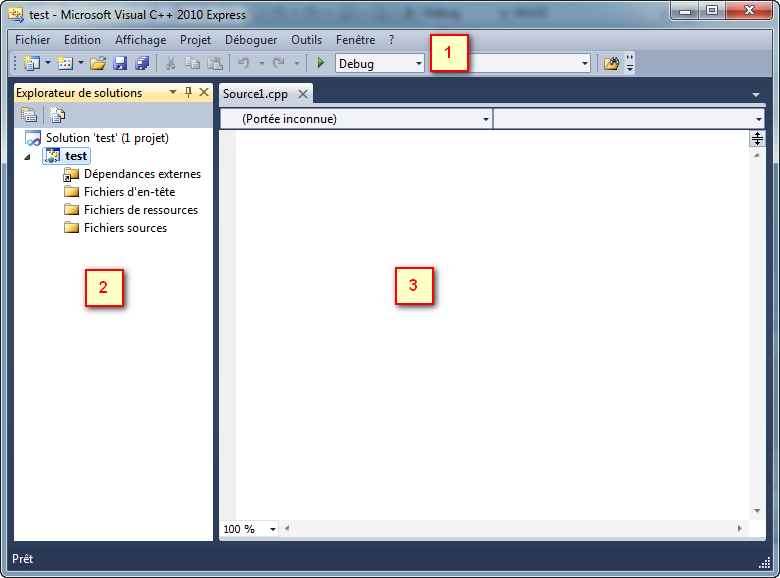Open the Edition menu
Viewport: 780px width, 578px height.
[82, 40]
